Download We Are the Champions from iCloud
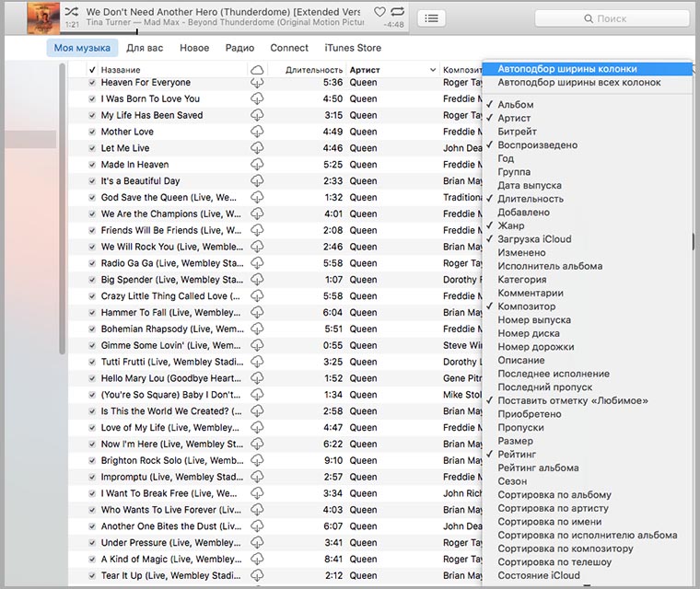The width and height of the screenshot is (700, 589). 257,214
